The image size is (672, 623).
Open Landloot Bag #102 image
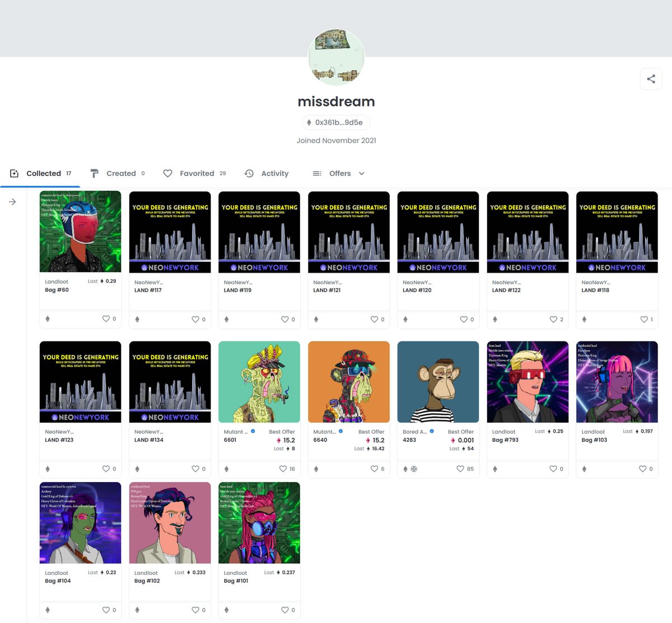170,523
